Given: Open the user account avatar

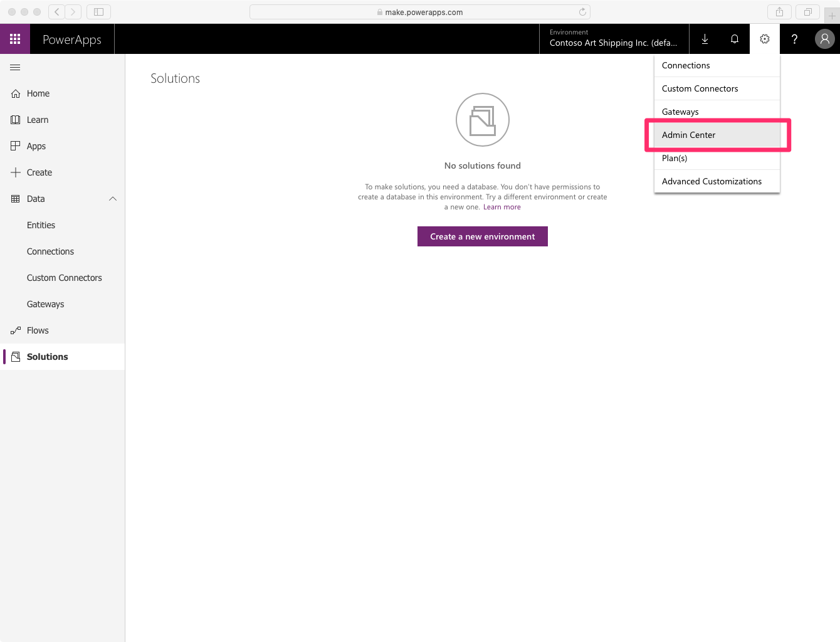Looking at the screenshot, I should tap(825, 39).
